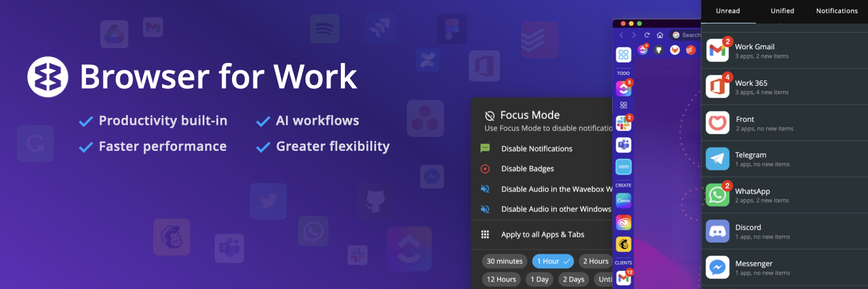Open Microsoft Teams app in sidebar
Viewport: 868px width, 289px height.
(623, 145)
